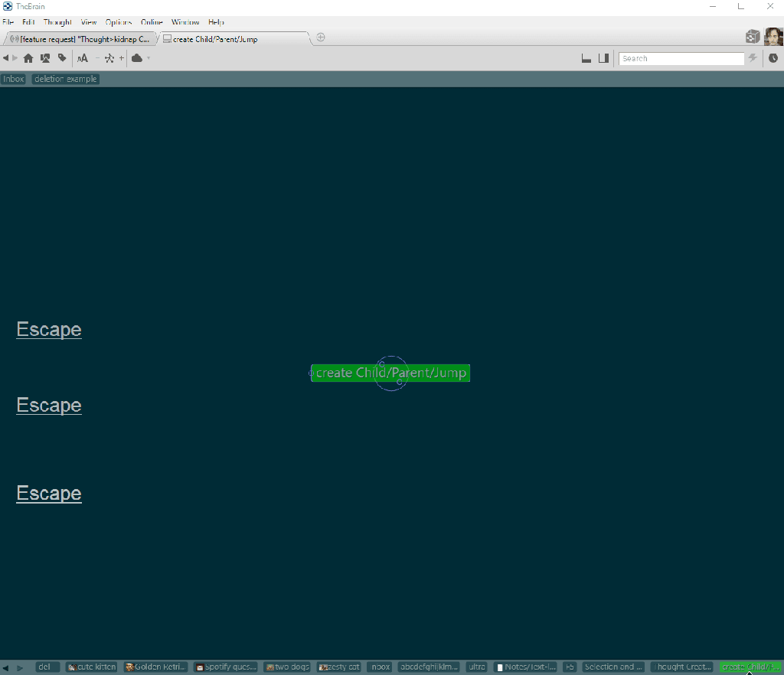Click the Back navigation arrow in toolbar
784x675 pixels.
point(6,58)
